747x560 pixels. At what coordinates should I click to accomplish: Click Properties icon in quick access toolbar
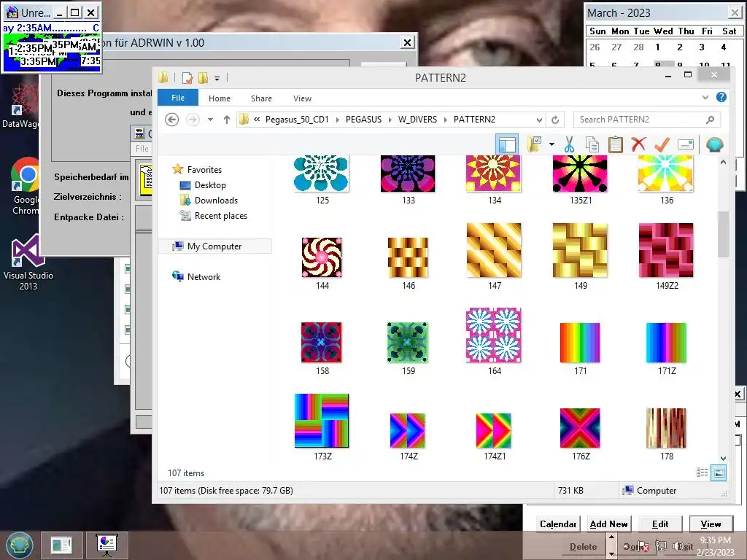click(x=187, y=77)
